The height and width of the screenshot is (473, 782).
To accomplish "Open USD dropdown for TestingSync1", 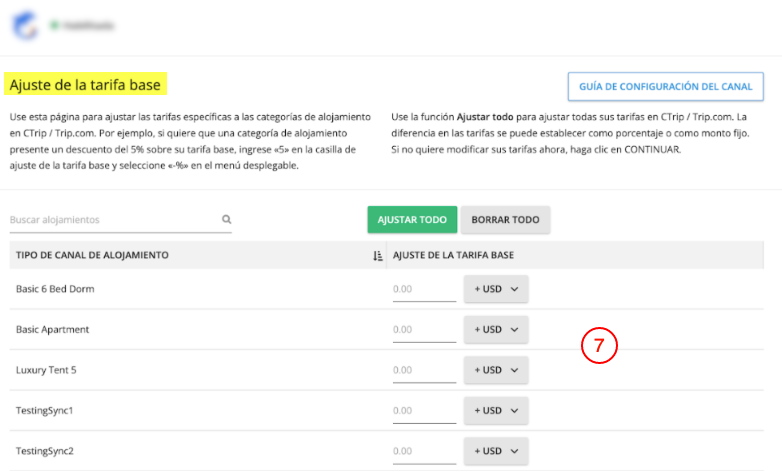I will tap(495, 410).
